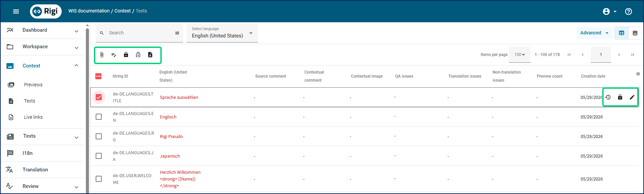Click the I18n flag icon
The image size is (644, 194).
(x=10, y=153)
